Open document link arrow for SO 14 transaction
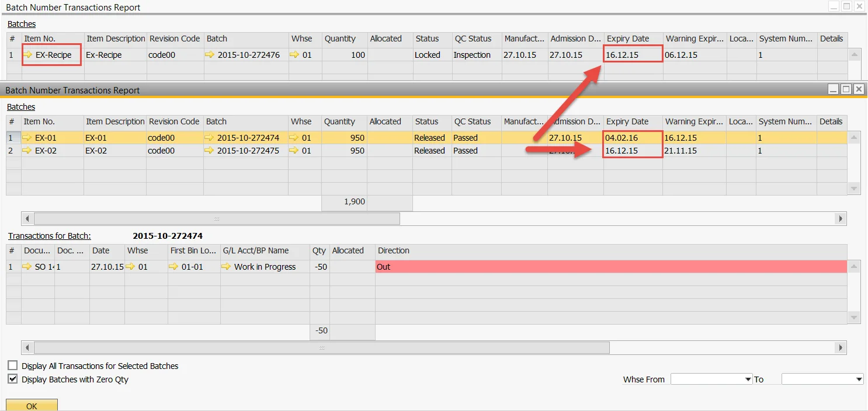868x411 pixels. click(27, 267)
